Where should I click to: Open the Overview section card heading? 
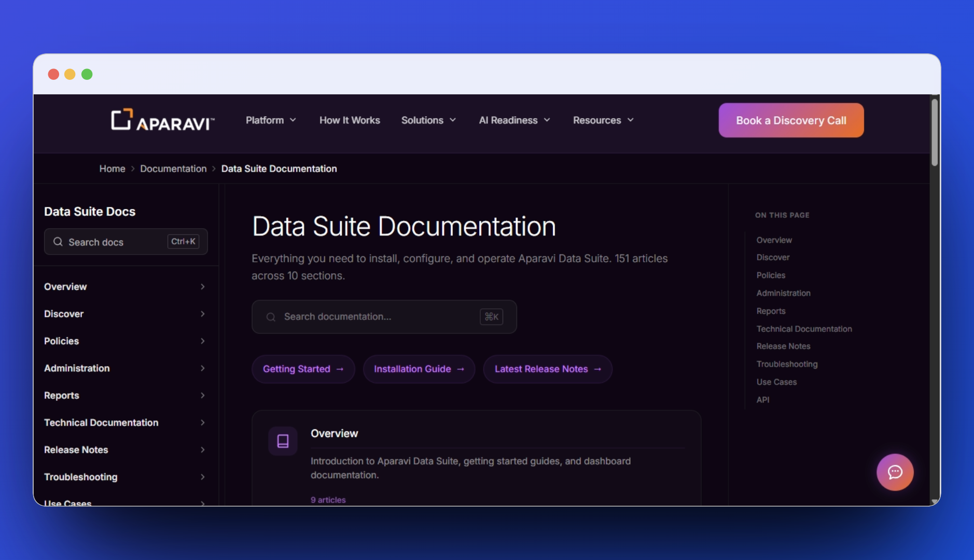pos(334,433)
